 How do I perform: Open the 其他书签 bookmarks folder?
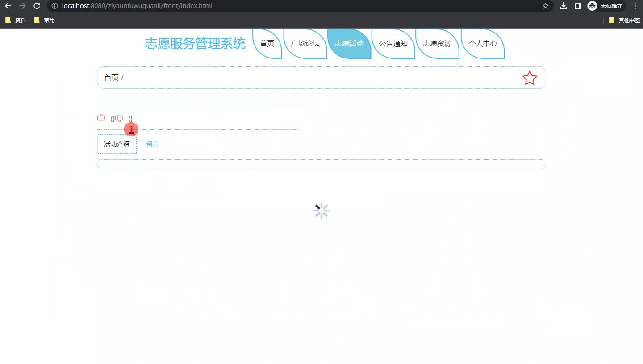point(624,20)
